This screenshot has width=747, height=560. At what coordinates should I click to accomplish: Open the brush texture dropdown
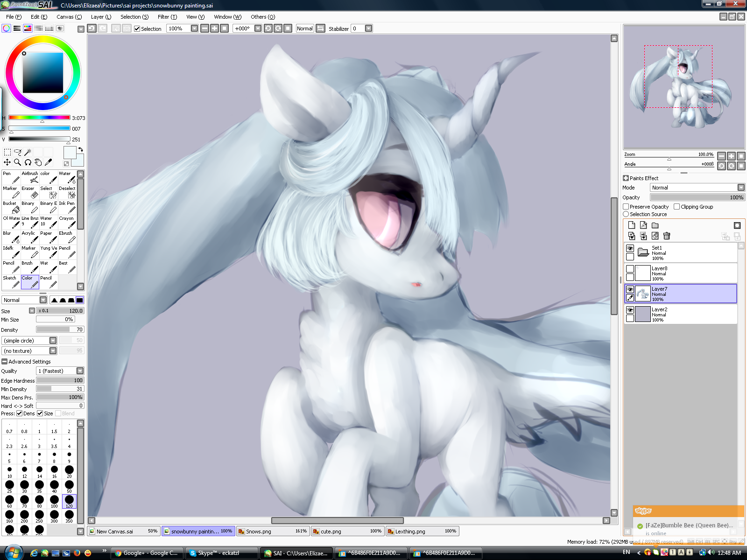click(x=29, y=351)
